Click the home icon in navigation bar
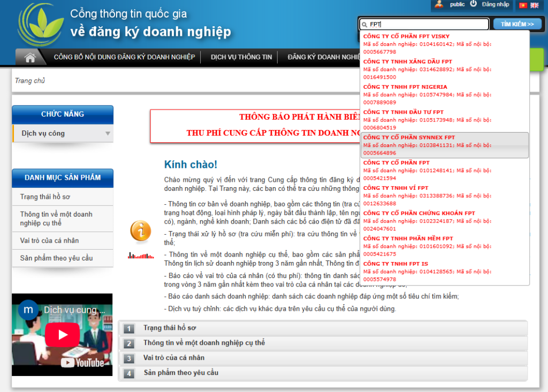Screen dimensions: 548x392 coord(30,58)
